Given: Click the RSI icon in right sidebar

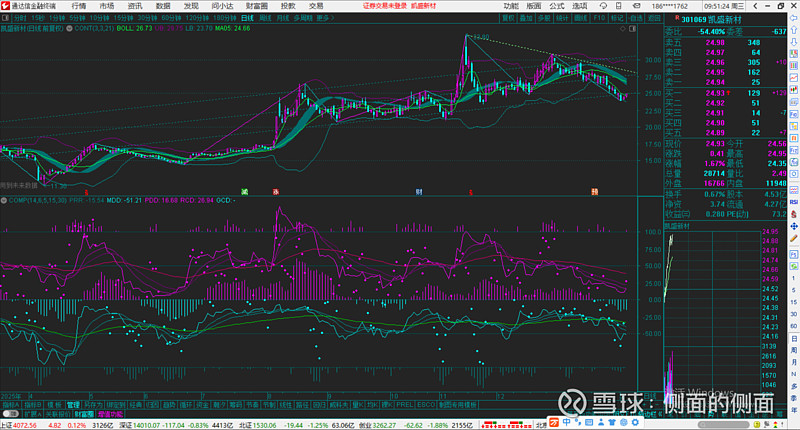Looking at the screenshot, I should click(794, 202).
